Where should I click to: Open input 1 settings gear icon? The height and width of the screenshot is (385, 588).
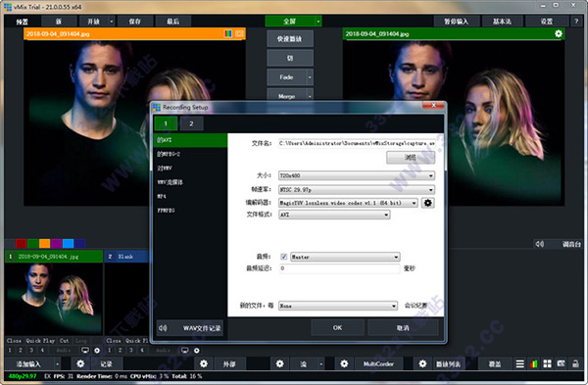click(97, 350)
